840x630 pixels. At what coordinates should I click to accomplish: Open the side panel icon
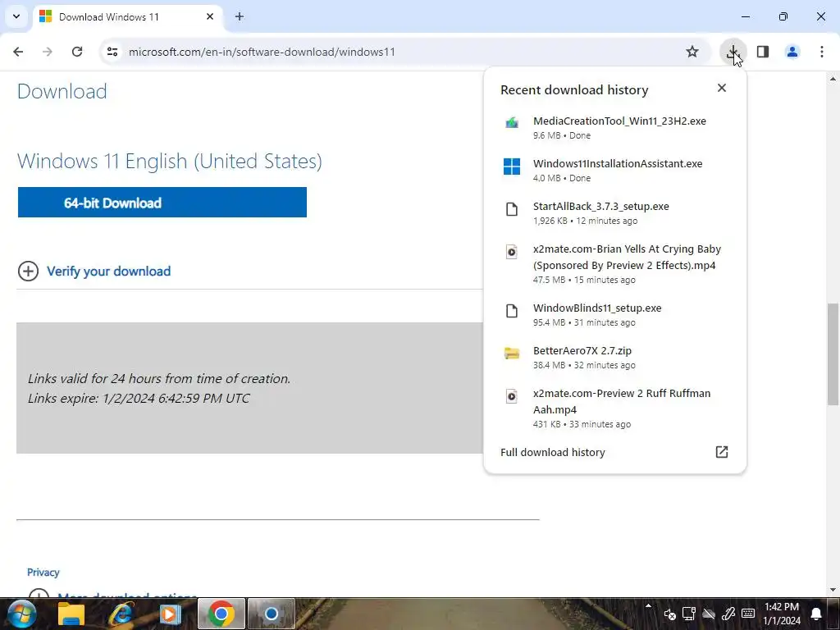763,52
